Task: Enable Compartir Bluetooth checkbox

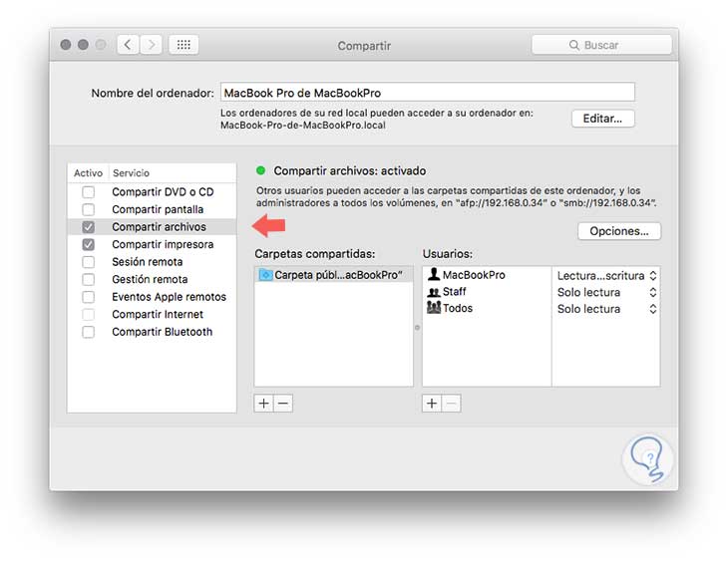Action: 88,332
